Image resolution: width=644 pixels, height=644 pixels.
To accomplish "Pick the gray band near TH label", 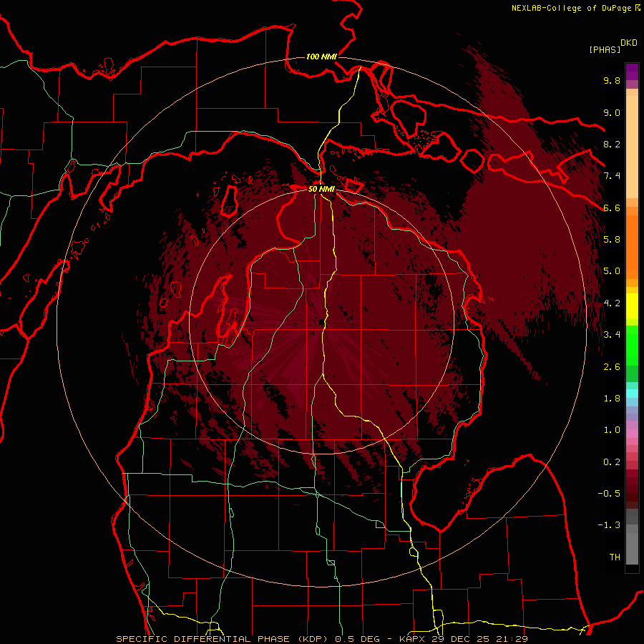I will (x=632, y=548).
